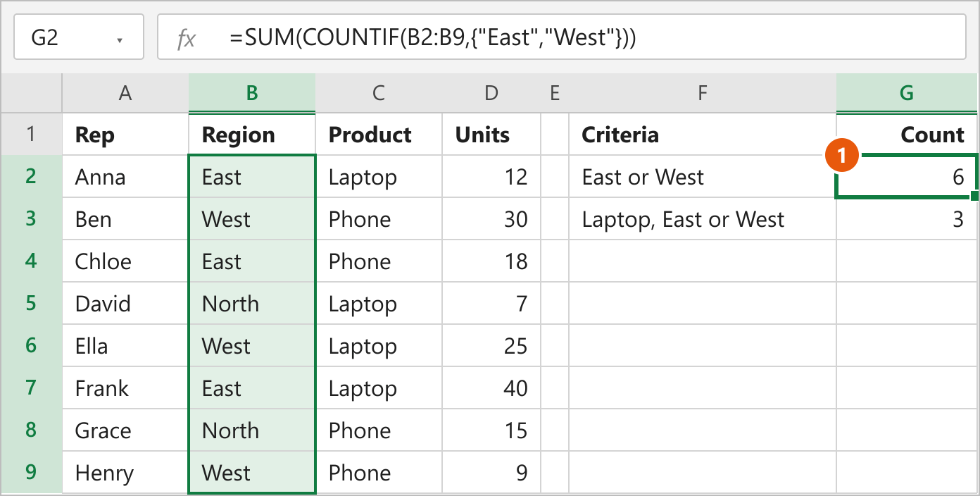Click Ben's Region cell West
980x496 pixels.
(252, 218)
